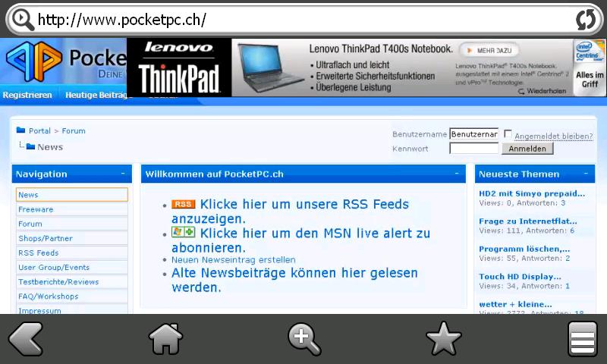607x364 pixels.
Task: Open Alte Newsbeiträge link
Action: coord(294,280)
